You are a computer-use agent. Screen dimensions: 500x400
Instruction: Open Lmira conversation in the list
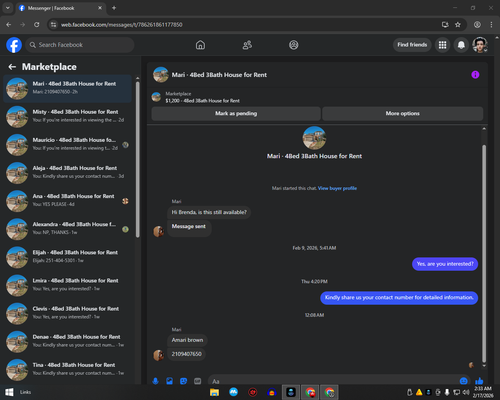tap(68, 285)
